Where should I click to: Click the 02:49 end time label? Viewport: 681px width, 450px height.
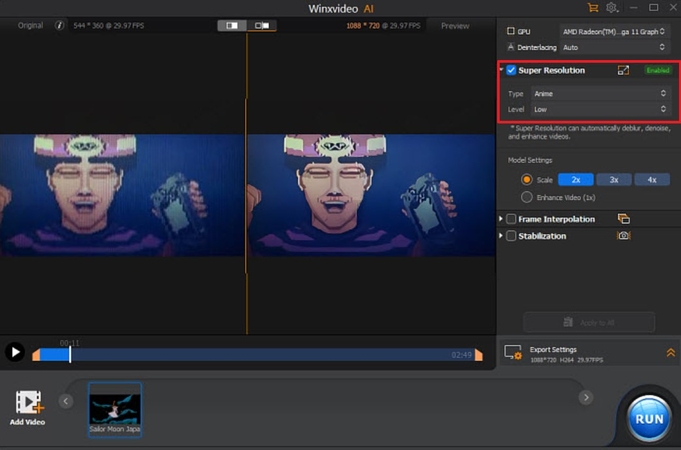(461, 355)
